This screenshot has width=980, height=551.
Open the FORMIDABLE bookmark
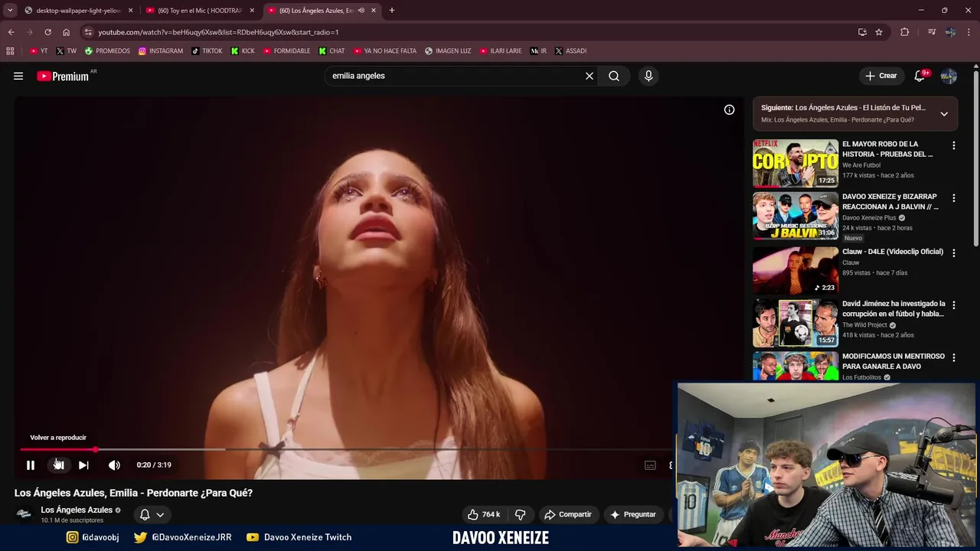tap(286, 51)
